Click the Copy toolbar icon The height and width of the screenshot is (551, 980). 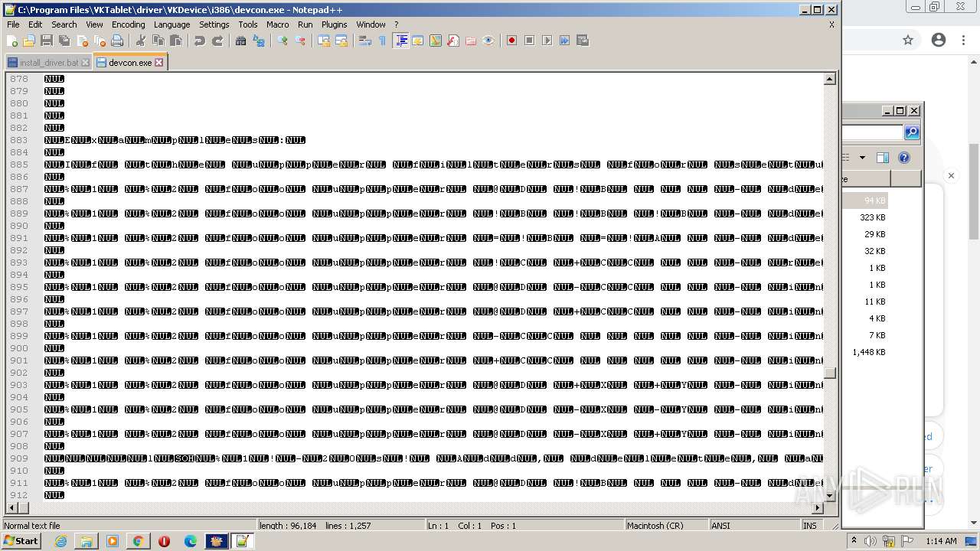tap(158, 41)
